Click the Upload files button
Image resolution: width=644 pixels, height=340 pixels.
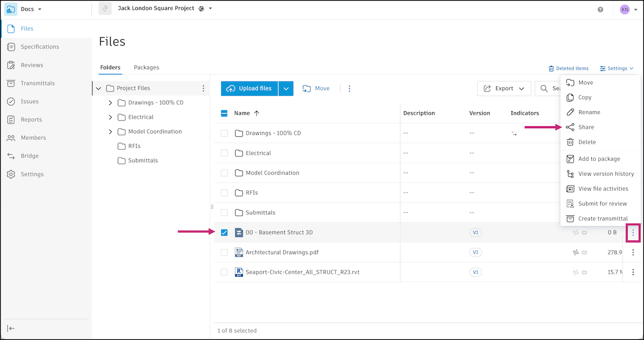click(x=250, y=89)
